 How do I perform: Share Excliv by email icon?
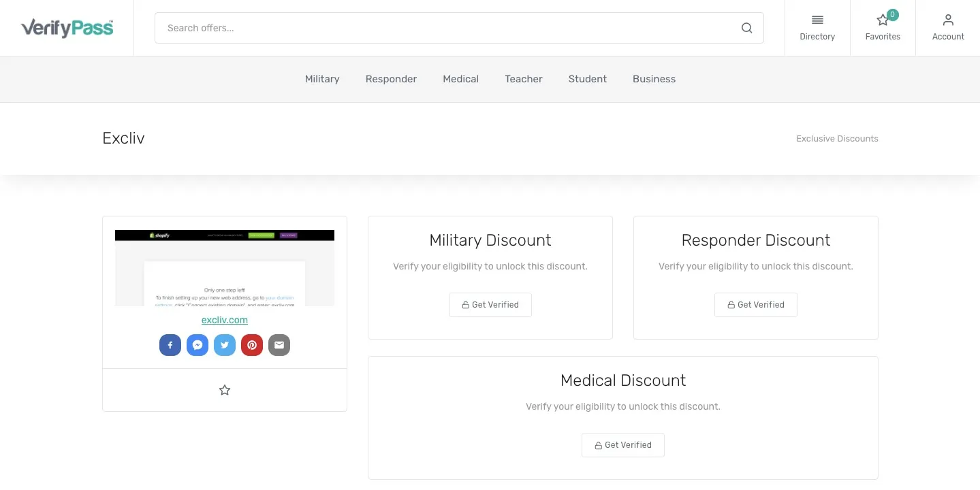pyautogui.click(x=279, y=345)
